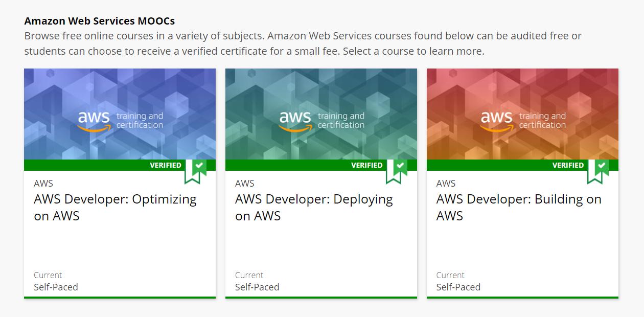
Task: Click AWS provider label above Deploying title
Action: pyautogui.click(x=245, y=184)
